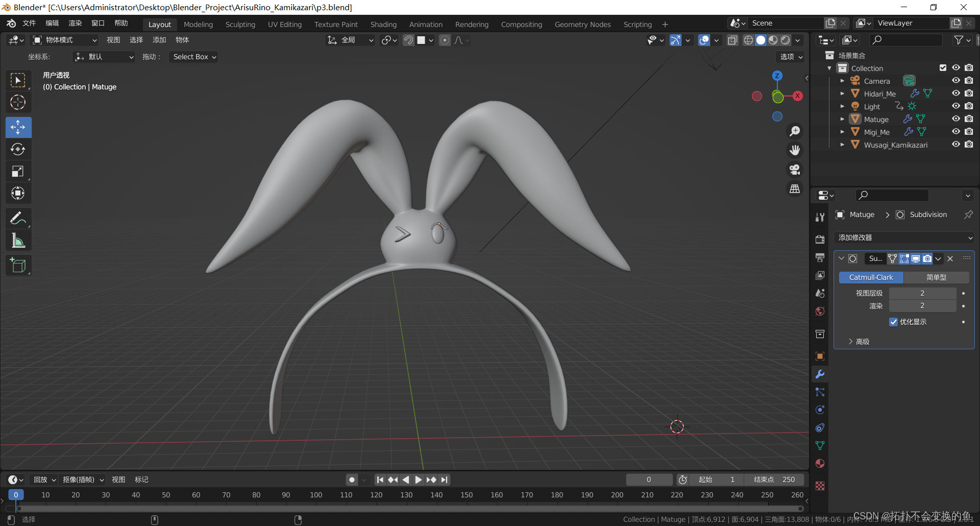Switch to the Shading workspace tab

[383, 25]
